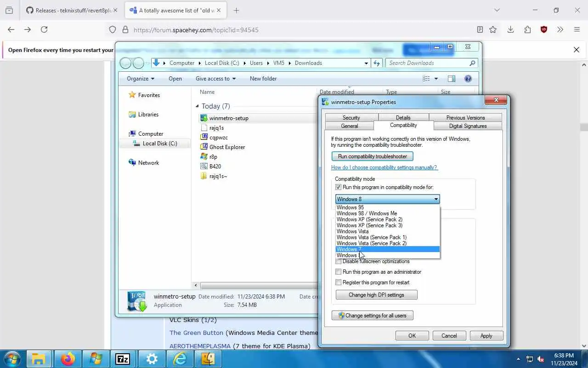This screenshot has width=588, height=368.
Task: Uncheck Run this program in compatibility mode
Action: (339, 187)
